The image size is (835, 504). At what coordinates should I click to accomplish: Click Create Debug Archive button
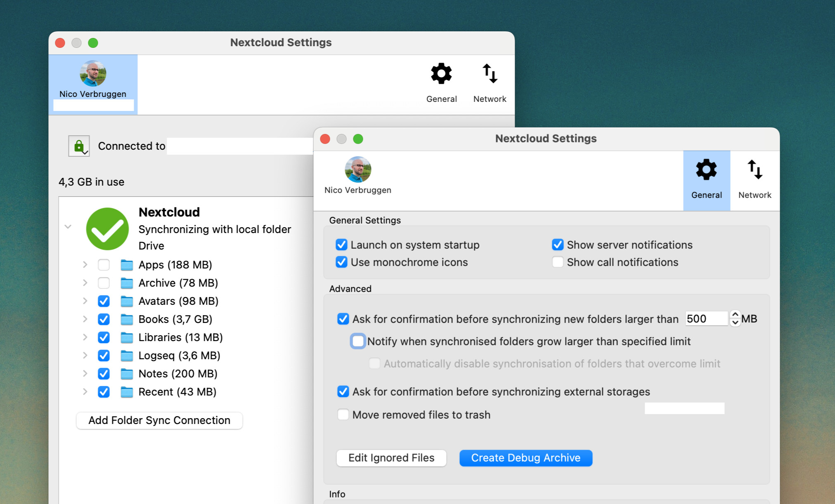click(x=526, y=458)
